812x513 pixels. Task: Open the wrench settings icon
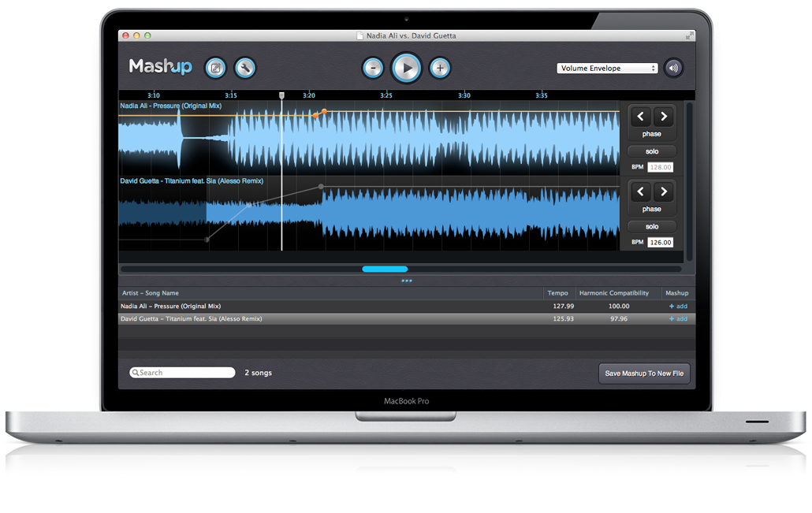point(245,68)
